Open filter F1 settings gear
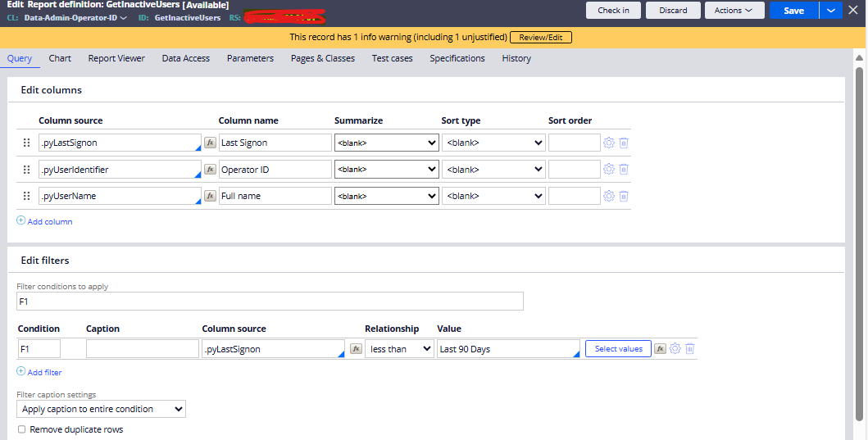Viewport: 868px width, 440px height. (675, 349)
